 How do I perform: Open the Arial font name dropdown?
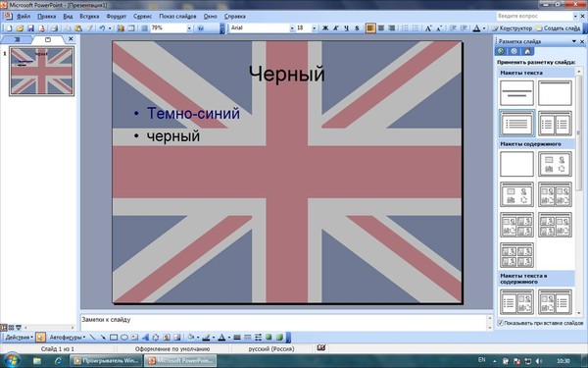point(292,28)
